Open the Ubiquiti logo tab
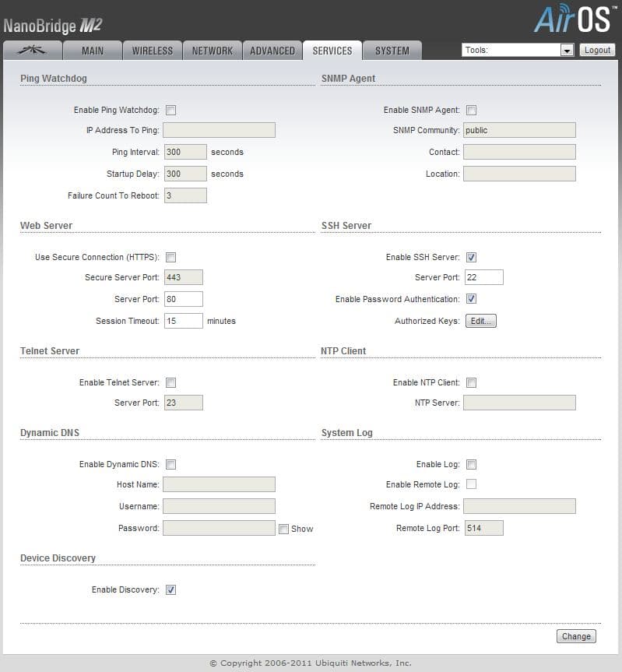 pyautogui.click(x=33, y=51)
